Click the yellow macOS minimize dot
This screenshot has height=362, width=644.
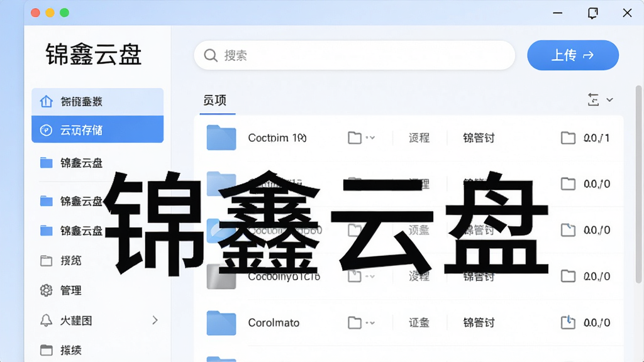pyautogui.click(x=50, y=13)
